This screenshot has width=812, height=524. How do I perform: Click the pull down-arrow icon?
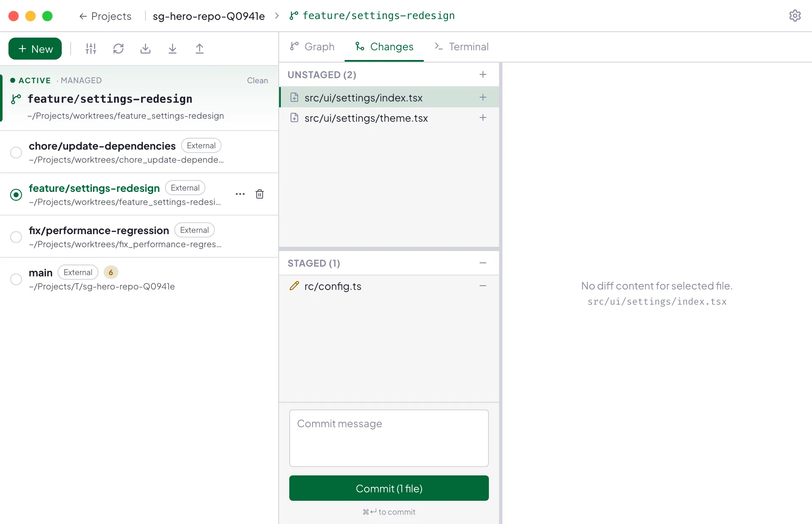click(x=173, y=49)
